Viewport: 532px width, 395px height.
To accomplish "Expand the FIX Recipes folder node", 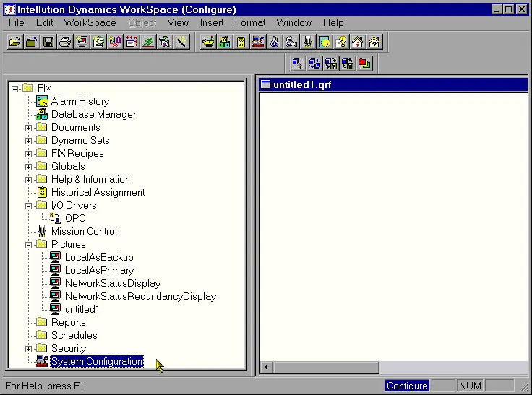I will click(28, 154).
